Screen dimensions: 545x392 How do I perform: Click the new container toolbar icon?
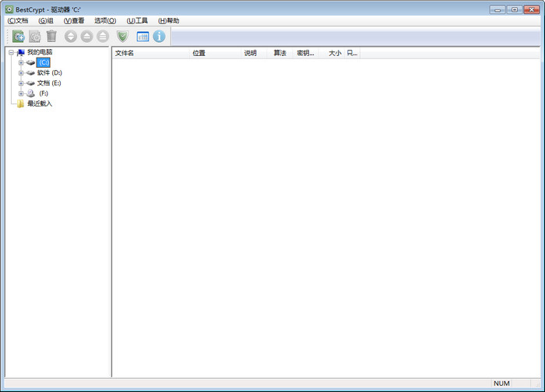tap(19, 36)
